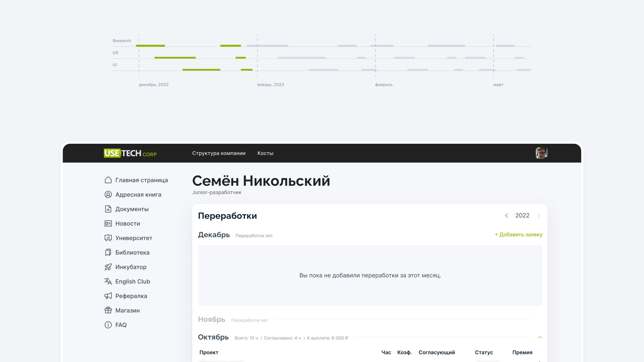This screenshot has width=644, height=362.
Task: Go to previous year arrow
Action: 507,216
